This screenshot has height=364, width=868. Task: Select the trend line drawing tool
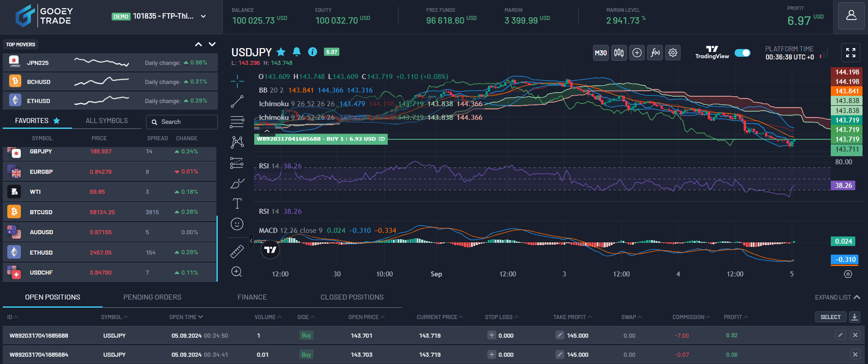click(237, 102)
